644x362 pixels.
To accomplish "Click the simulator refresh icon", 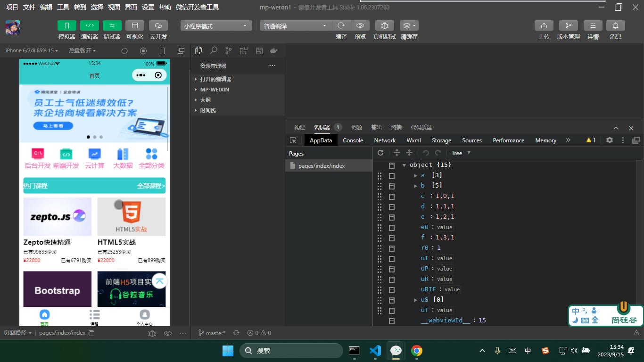I will point(124,51).
